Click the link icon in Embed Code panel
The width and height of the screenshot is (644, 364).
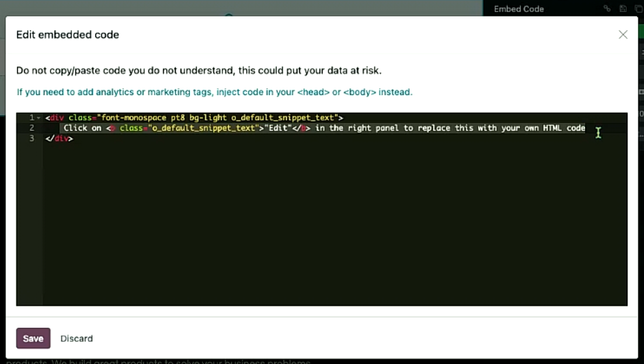pyautogui.click(x=607, y=9)
